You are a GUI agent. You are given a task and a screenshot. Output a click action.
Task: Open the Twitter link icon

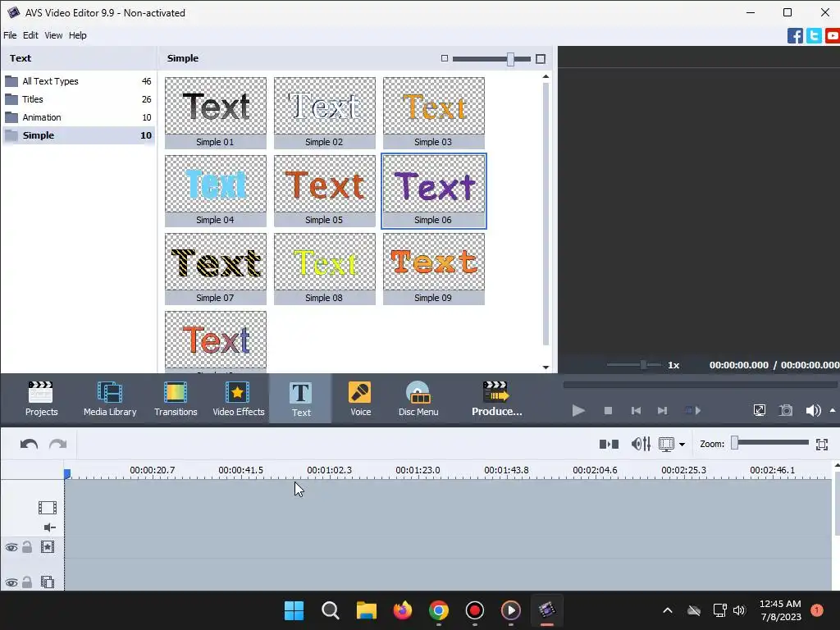tap(814, 36)
